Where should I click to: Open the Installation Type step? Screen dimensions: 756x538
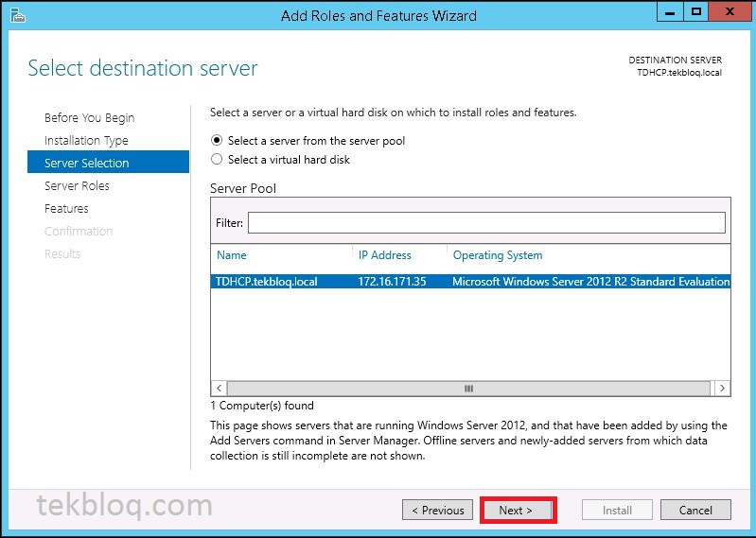click(86, 140)
